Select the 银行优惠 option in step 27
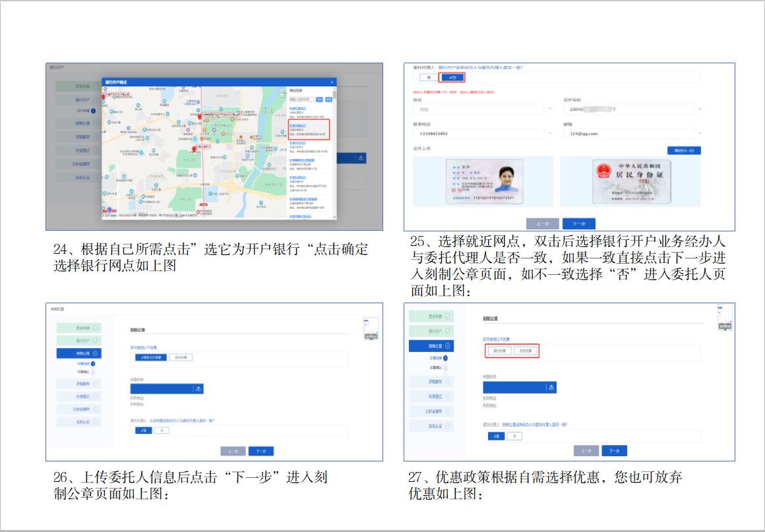765x532 pixels. [499, 351]
